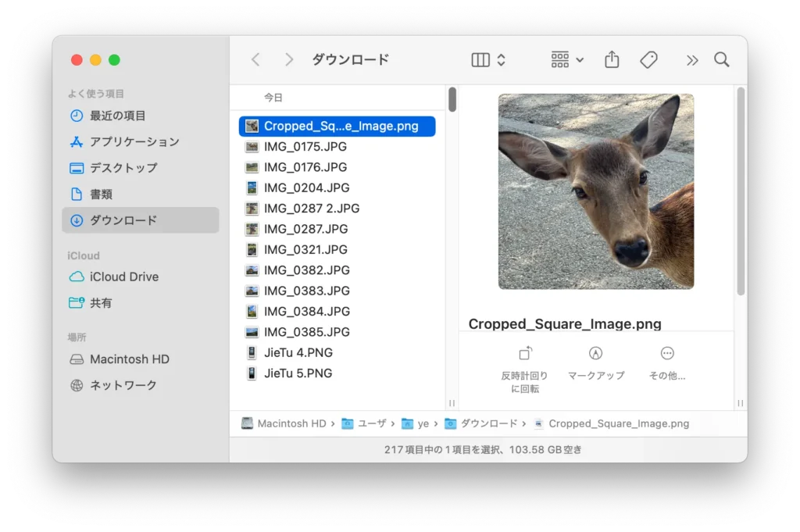Navigate back using the back arrow
This screenshot has width=800, height=532.
[255, 59]
